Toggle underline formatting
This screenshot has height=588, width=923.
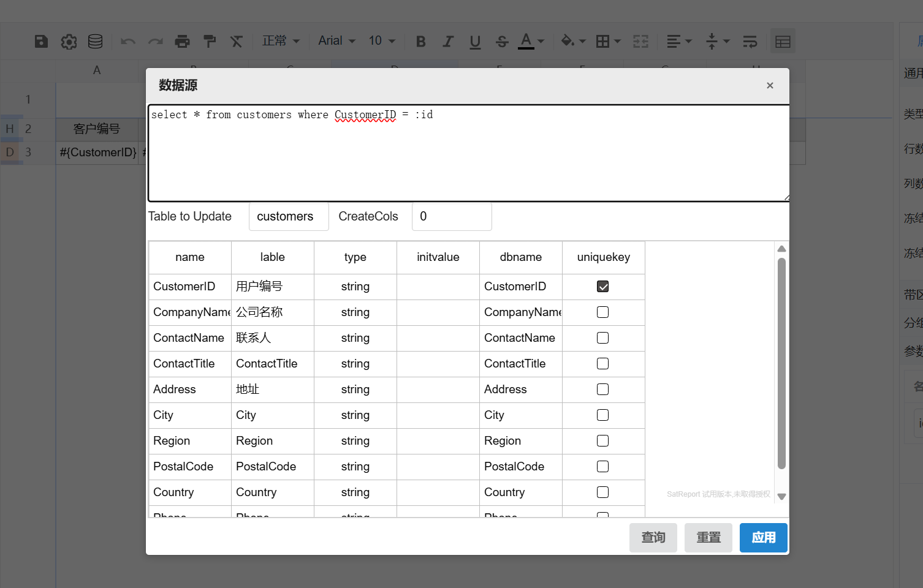coord(475,41)
